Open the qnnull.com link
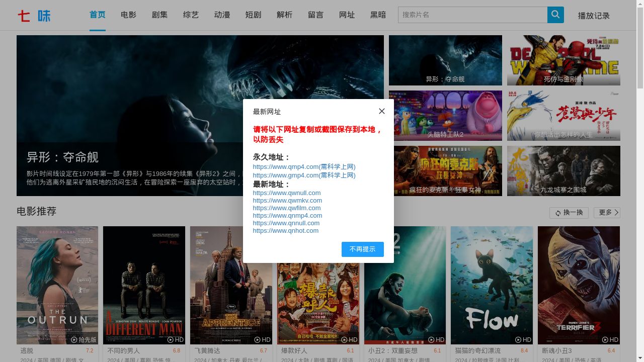The width and height of the screenshot is (644, 362). coord(286,223)
